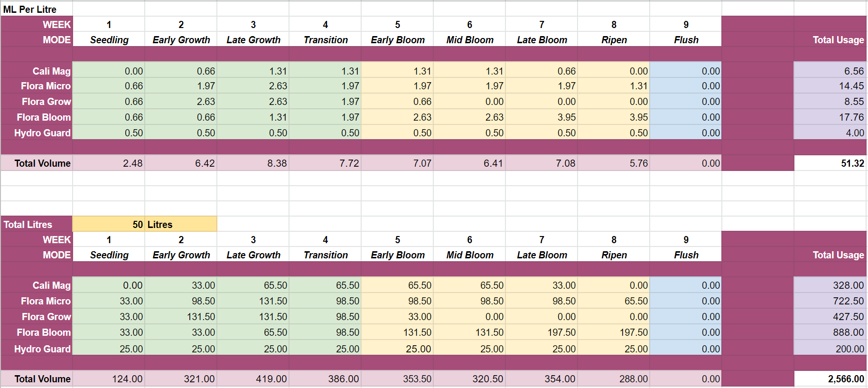The height and width of the screenshot is (388, 868).
Task: Select Total Volume 288.00 under Ripen
Action: tap(614, 379)
